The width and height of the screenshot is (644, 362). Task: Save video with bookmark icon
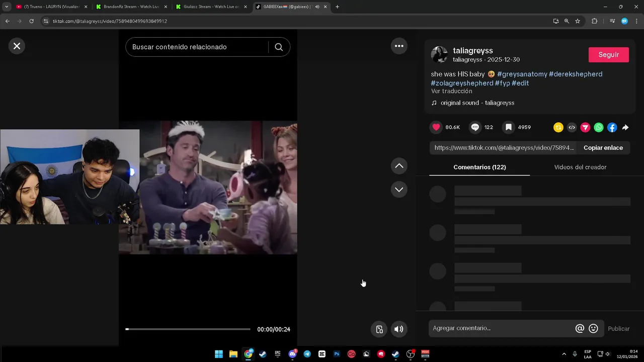pos(509,127)
